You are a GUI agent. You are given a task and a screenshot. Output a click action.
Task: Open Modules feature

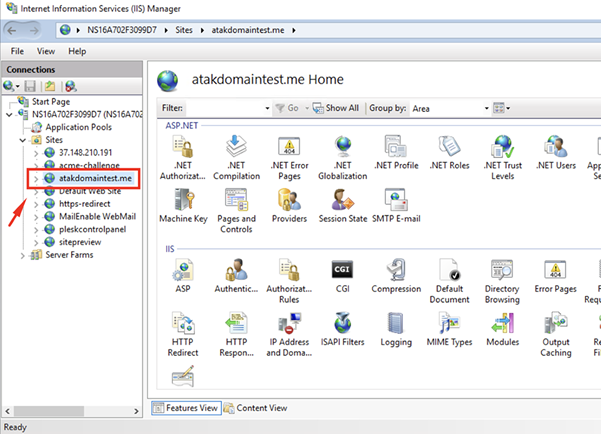click(x=502, y=329)
